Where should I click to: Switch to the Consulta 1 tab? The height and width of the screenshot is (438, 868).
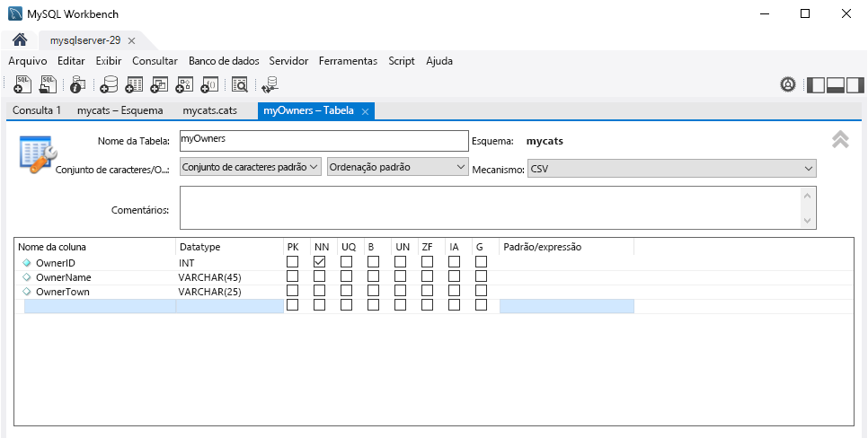click(x=37, y=110)
